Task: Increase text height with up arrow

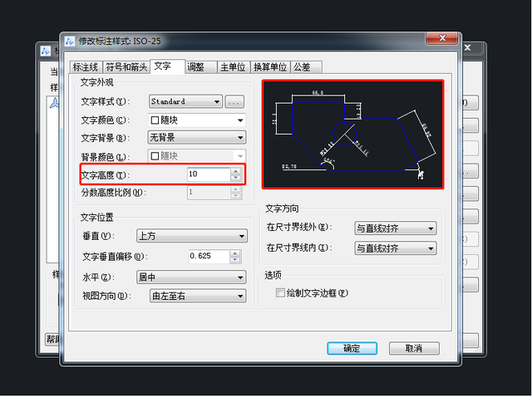Action: coord(235,170)
